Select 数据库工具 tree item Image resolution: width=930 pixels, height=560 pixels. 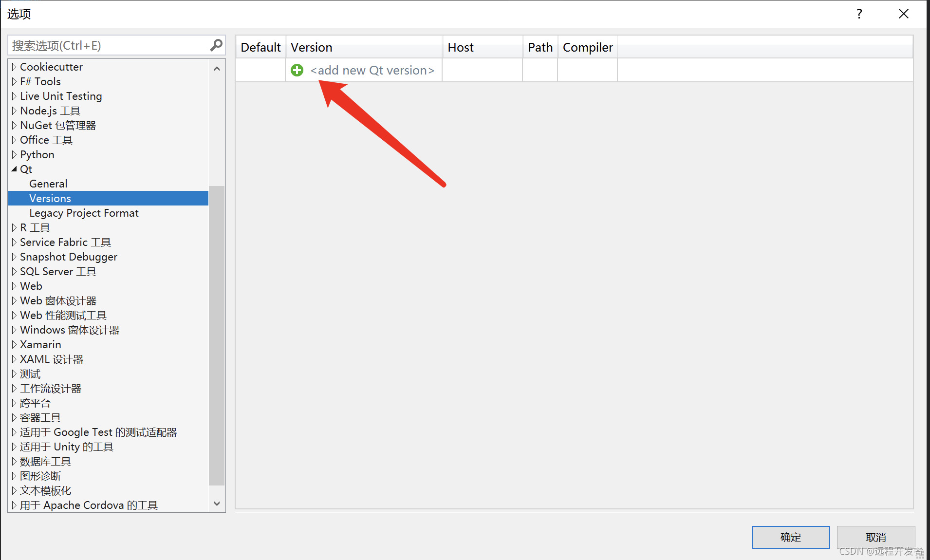(45, 461)
